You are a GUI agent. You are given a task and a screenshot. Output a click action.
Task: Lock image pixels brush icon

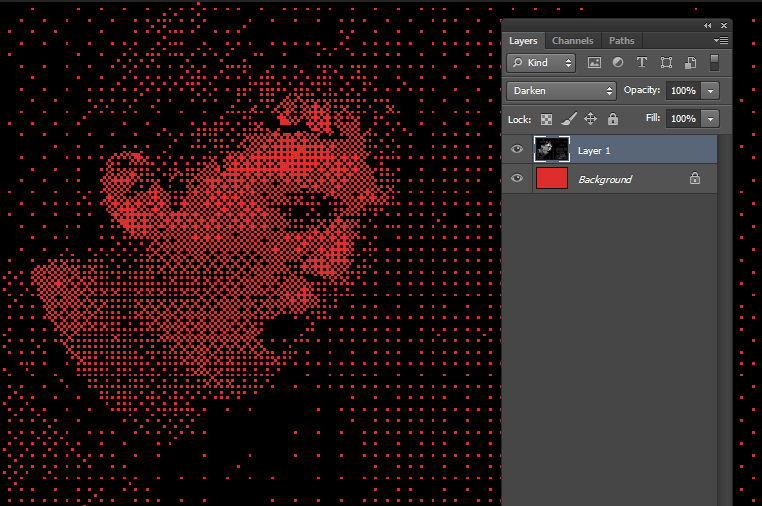coord(569,119)
